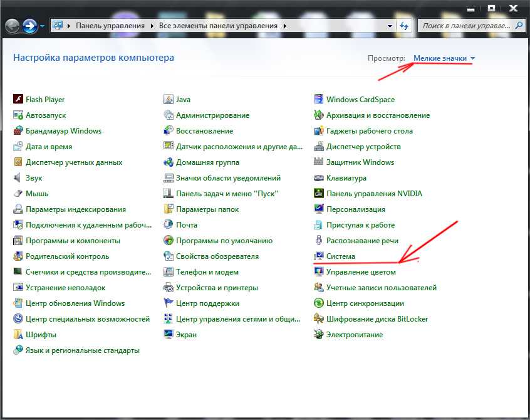The image size is (530, 420).
Task: Open Гаджеты рабочего стола link
Action: 370,130
